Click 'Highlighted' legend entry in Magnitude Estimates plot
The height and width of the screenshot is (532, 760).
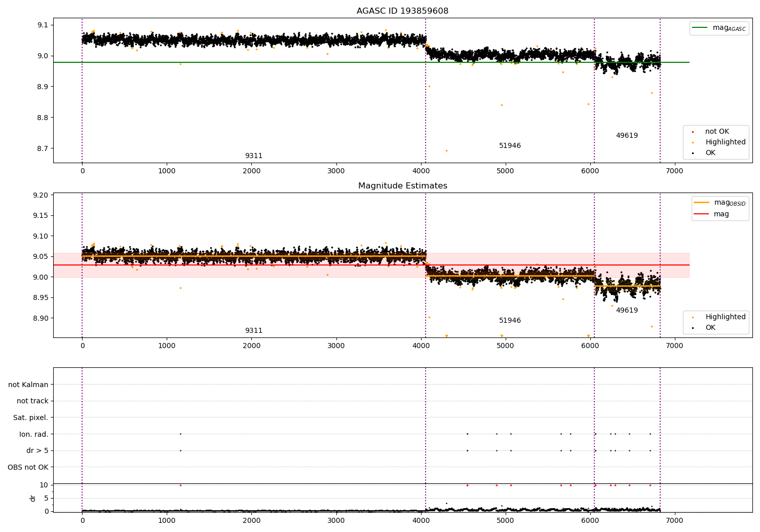[718, 317]
